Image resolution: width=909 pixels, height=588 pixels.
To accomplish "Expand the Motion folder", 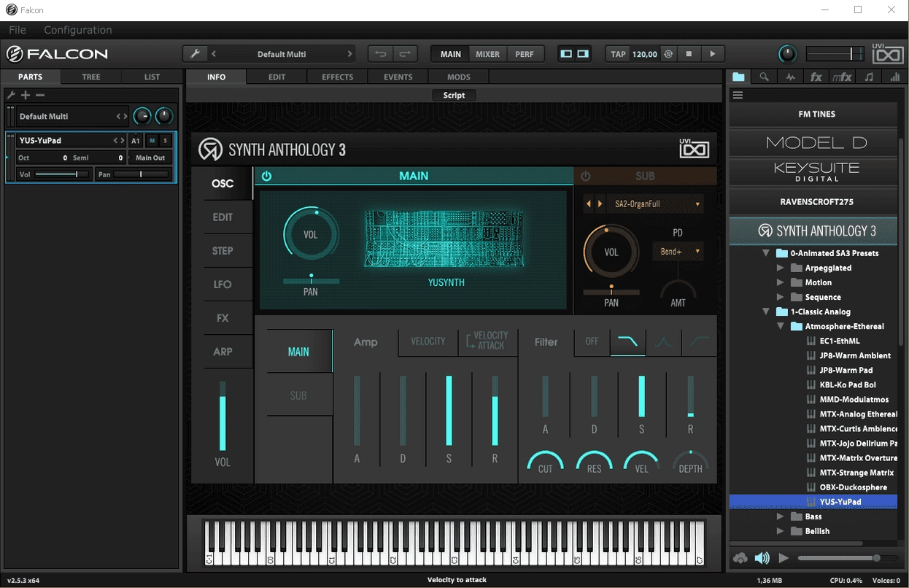I will click(x=781, y=282).
